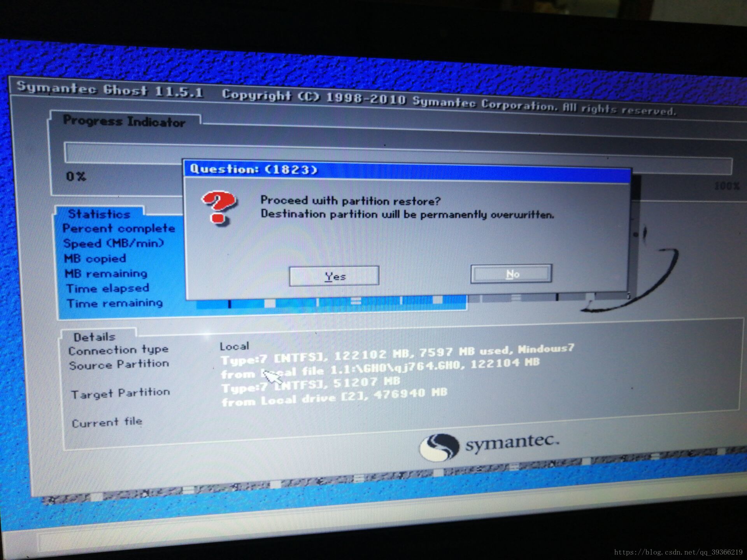Confirm partition restore with Yes button
This screenshot has height=560, width=747.
(x=334, y=276)
